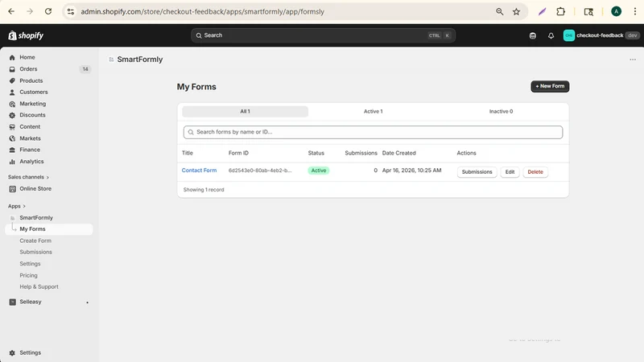Viewport: 644px width, 362px height.
Task: Click the Shopify logo
Action: (x=26, y=35)
